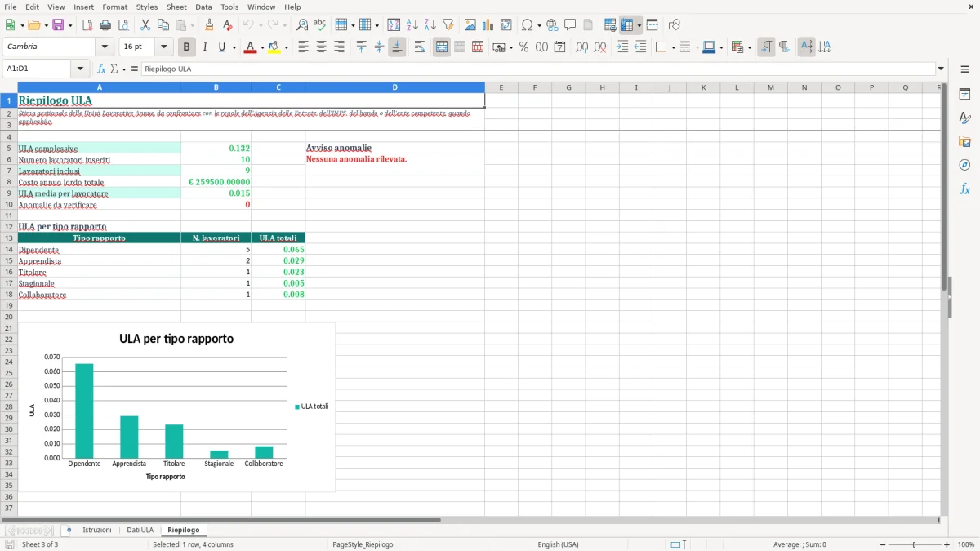Expand the font color dropdown arrow
Screen dimensions: 980x551
pos(262,47)
